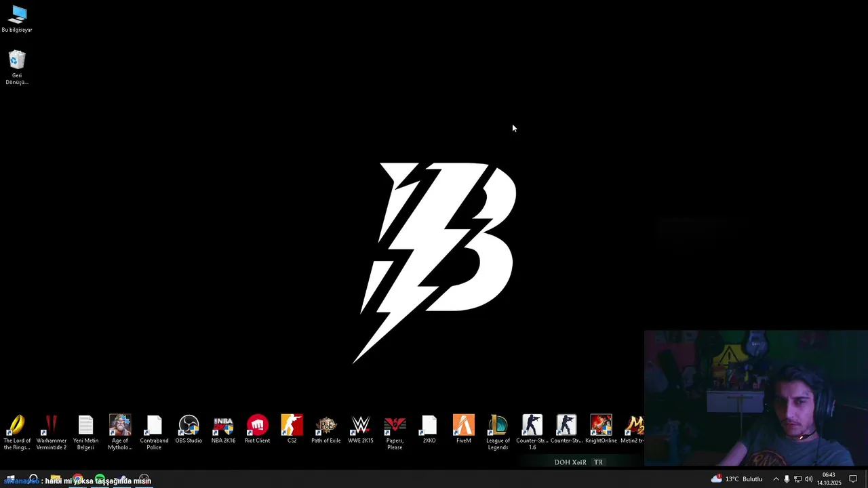
Task: Select WWE 2K15 desktop shortcut
Action: pyautogui.click(x=361, y=430)
